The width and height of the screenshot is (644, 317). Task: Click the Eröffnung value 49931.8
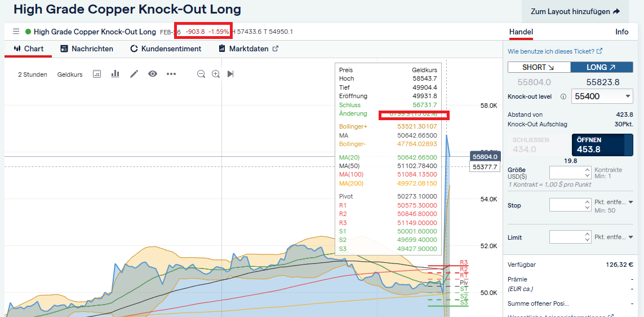(x=425, y=96)
